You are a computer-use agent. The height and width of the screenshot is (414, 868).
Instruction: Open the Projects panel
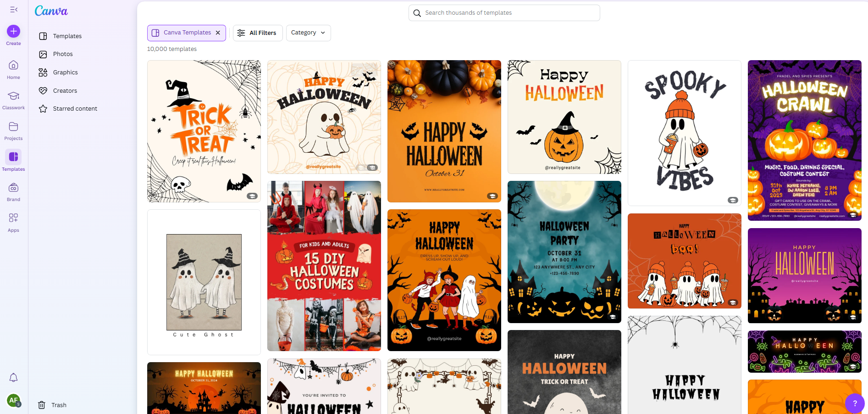point(13,129)
